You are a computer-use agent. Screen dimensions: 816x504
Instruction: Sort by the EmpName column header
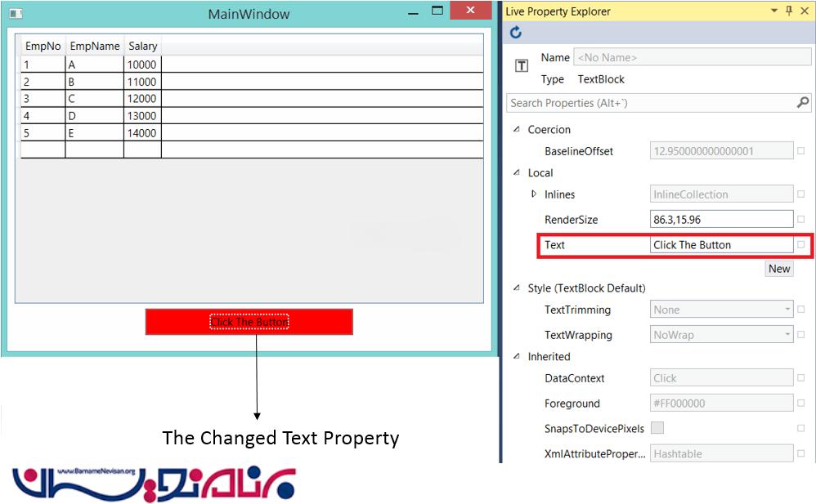(95, 46)
